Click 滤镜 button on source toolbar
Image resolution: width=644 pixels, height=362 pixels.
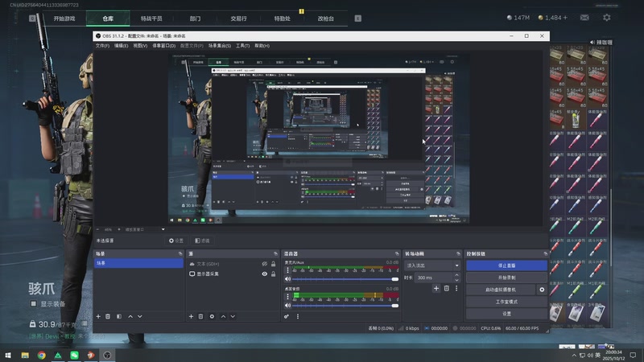click(202, 241)
